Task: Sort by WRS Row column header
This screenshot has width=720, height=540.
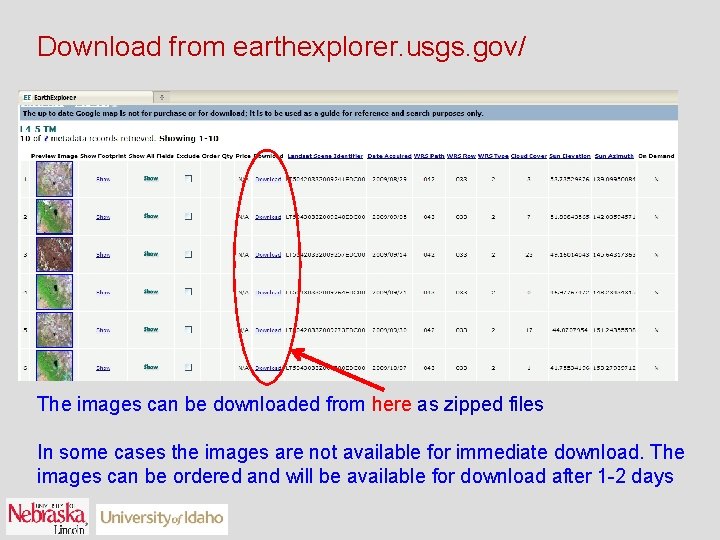Action: (461, 156)
